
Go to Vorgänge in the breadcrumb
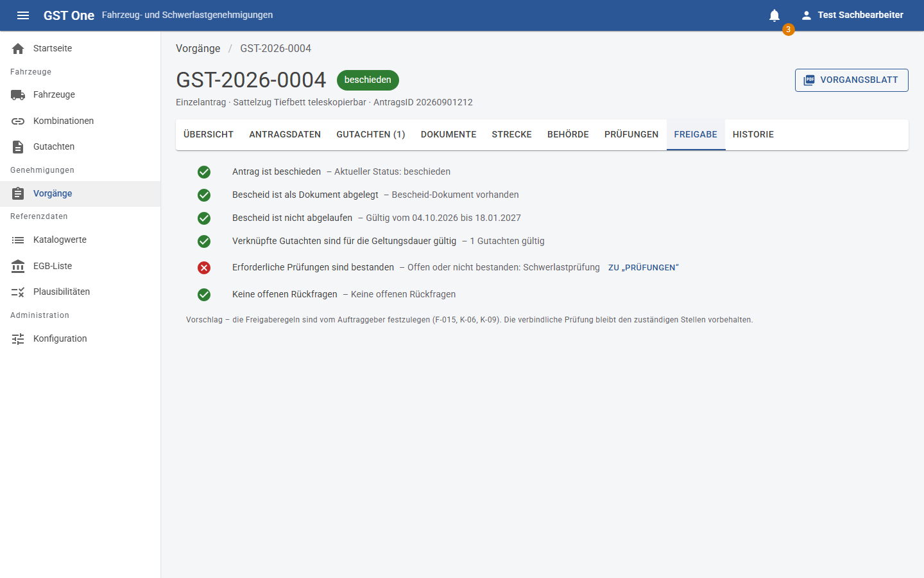pos(198,49)
